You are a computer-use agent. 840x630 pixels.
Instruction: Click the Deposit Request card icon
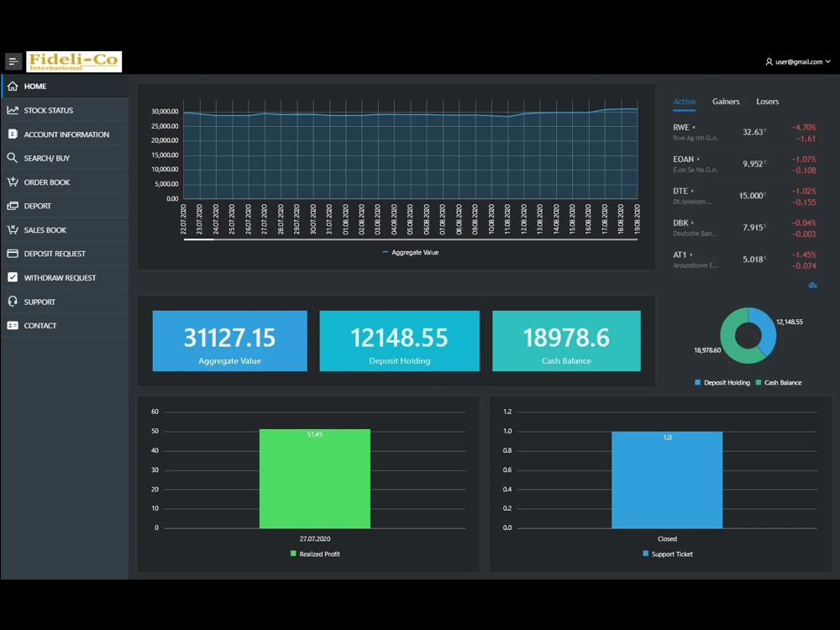coord(13,254)
